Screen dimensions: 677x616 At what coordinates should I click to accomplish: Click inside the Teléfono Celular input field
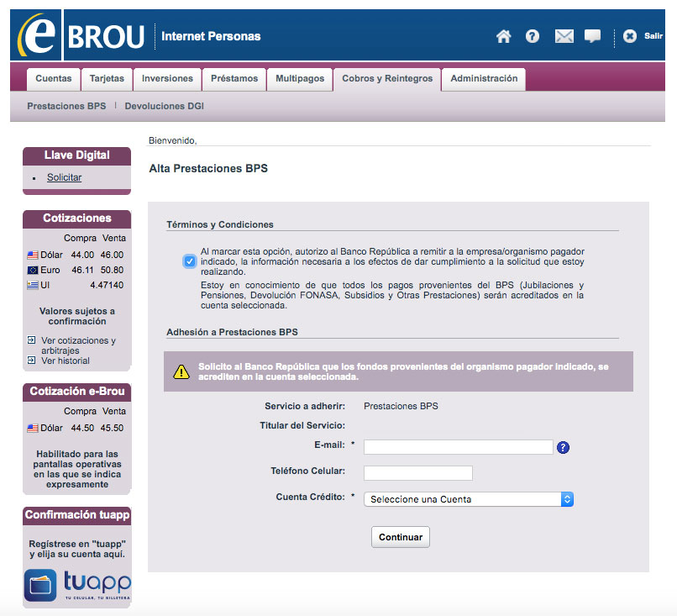coord(417,472)
